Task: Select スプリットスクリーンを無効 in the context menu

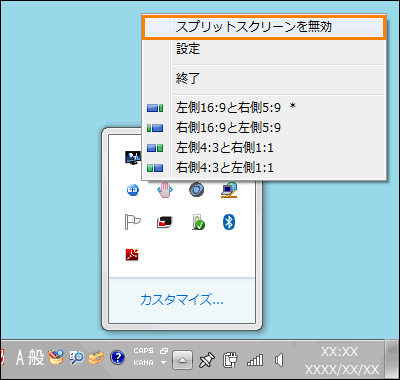Action: [264, 27]
